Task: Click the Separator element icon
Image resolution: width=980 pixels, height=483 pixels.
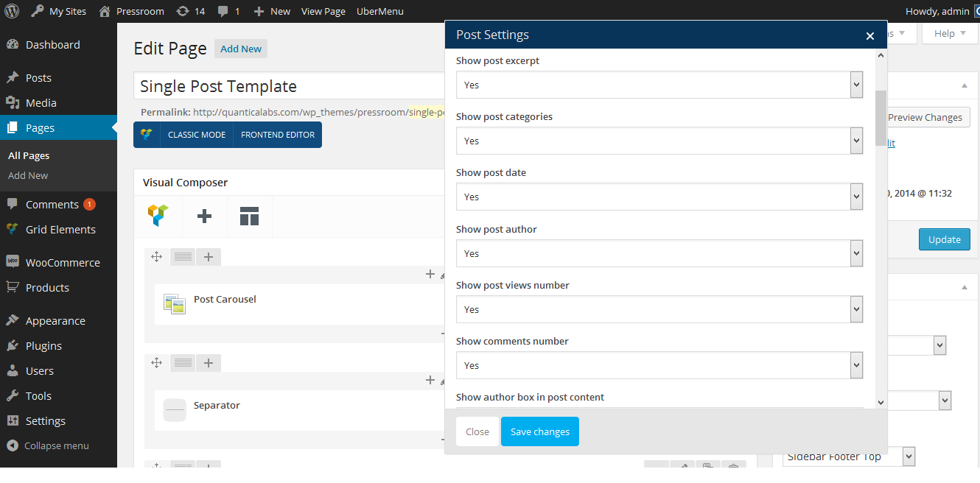Action: 175,409
